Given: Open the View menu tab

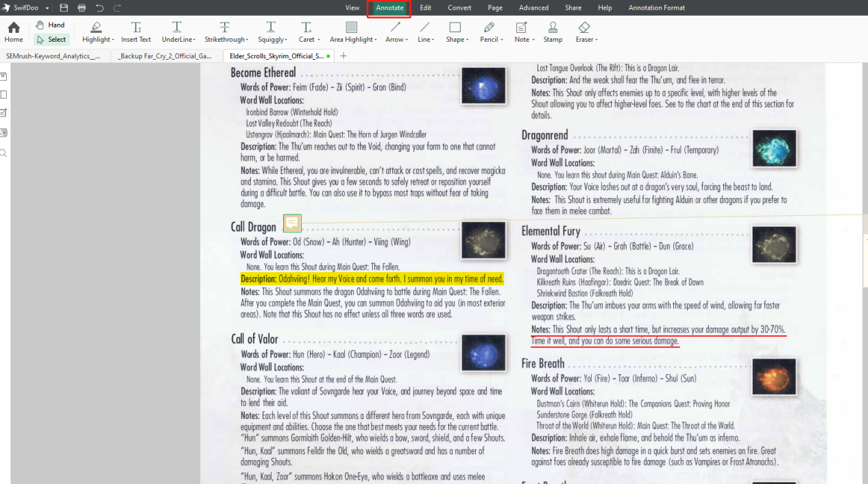Looking at the screenshot, I should (352, 8).
